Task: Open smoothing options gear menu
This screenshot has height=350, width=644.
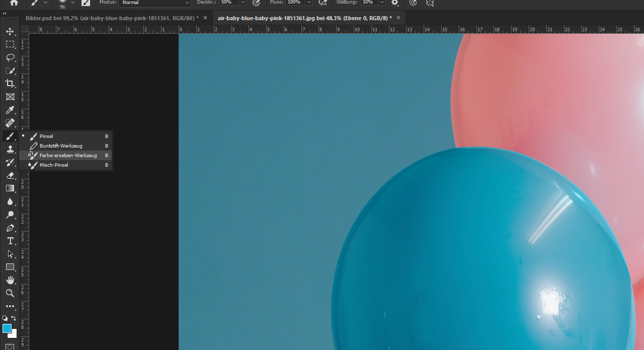Action: 395,3
